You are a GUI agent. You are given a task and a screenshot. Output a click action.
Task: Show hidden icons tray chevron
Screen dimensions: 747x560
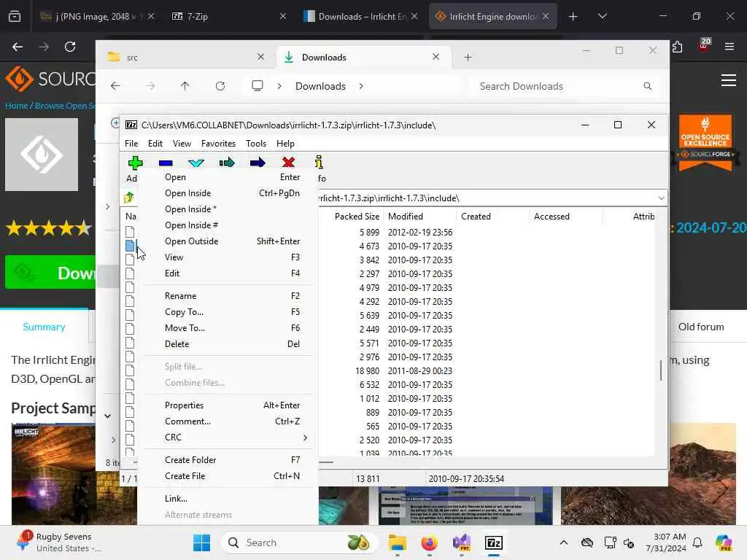[564, 542]
